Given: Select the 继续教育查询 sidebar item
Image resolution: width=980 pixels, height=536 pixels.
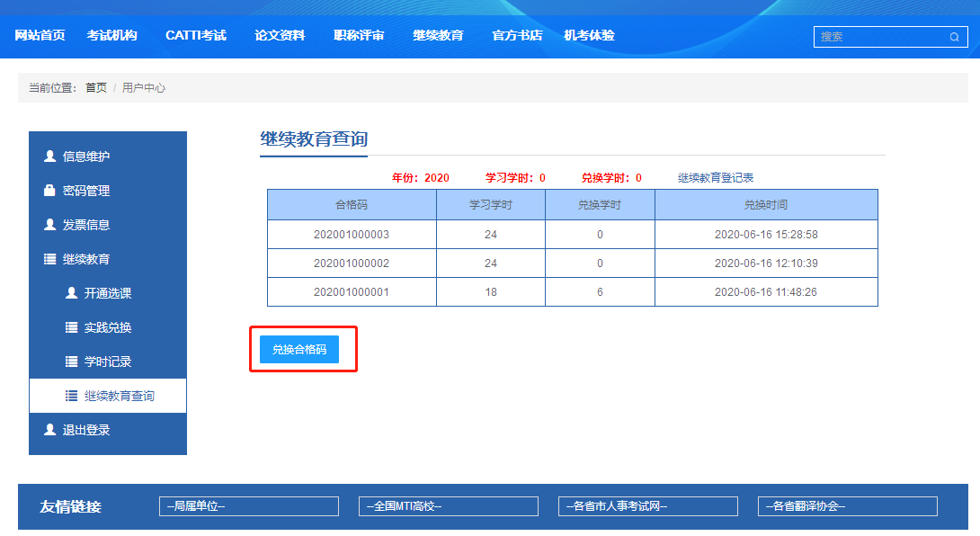Looking at the screenshot, I should [119, 396].
